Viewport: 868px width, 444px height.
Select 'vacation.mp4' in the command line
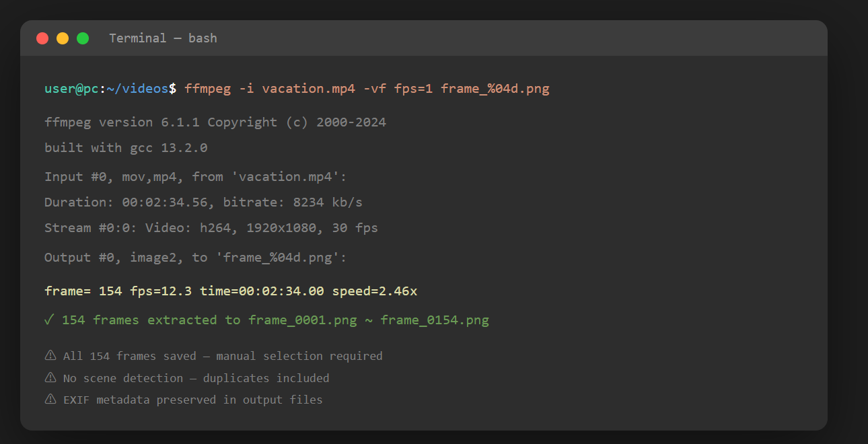tap(309, 89)
